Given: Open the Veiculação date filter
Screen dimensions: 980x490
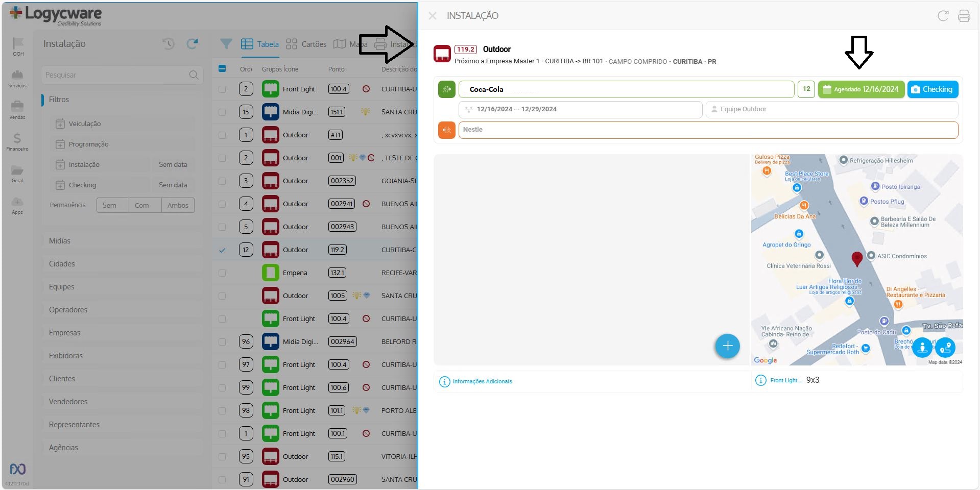Looking at the screenshot, I should pyautogui.click(x=123, y=124).
